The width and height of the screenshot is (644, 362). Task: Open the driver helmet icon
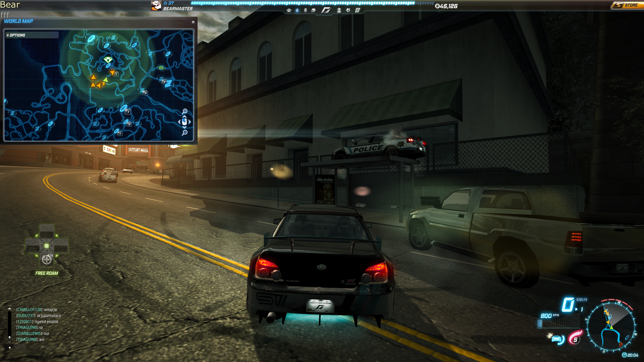coord(313,10)
